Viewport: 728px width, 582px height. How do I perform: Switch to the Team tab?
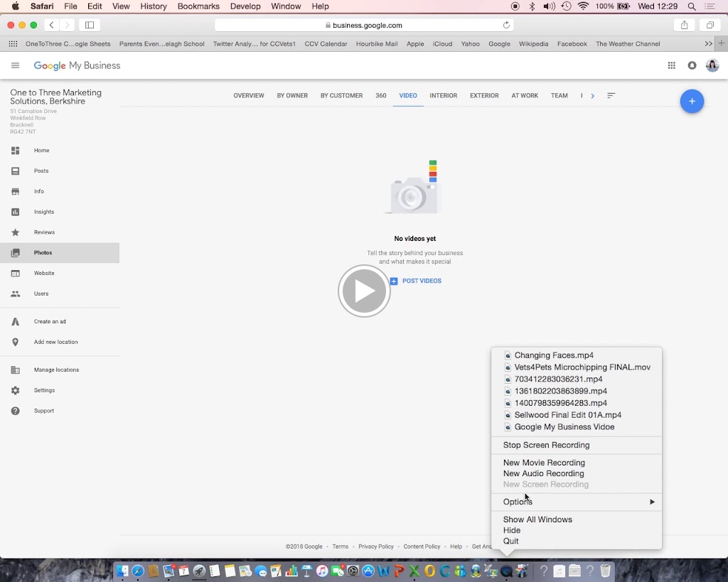click(560, 96)
